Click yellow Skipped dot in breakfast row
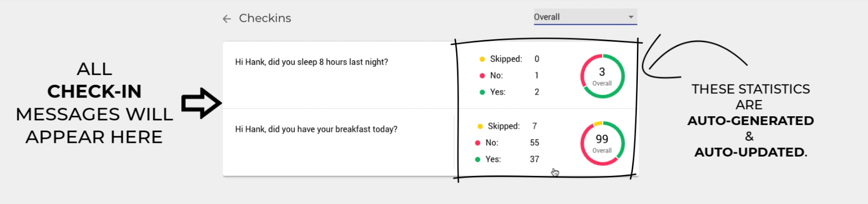The image size is (868, 204). tap(480, 126)
